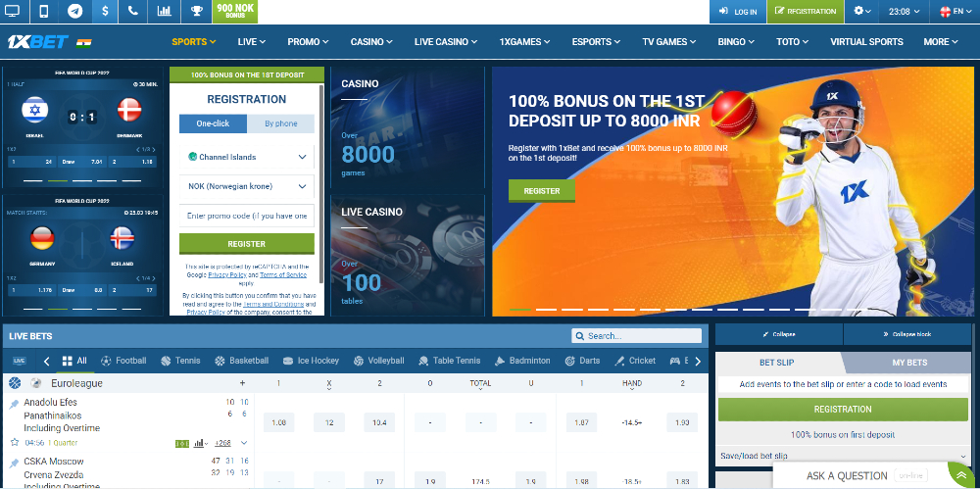Open the results trophy icon
The height and width of the screenshot is (489, 980).
(x=196, y=11)
